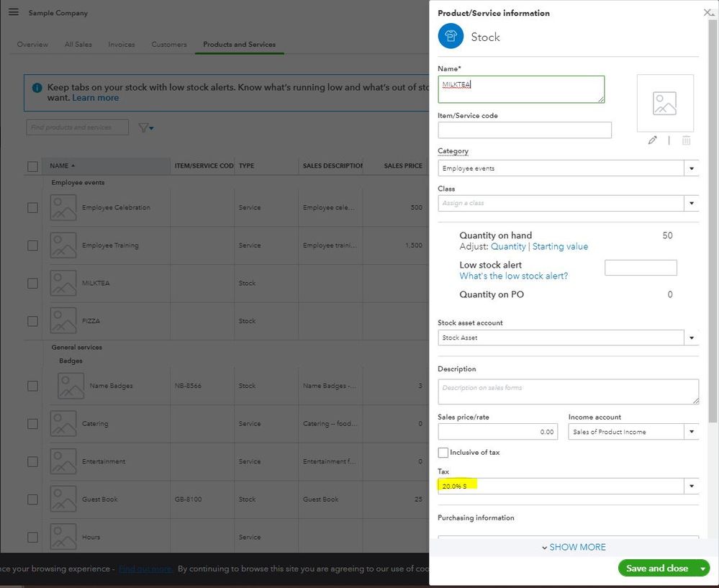Check the Guest Book row checkbox
This screenshot has width=719, height=588.
tap(32, 499)
